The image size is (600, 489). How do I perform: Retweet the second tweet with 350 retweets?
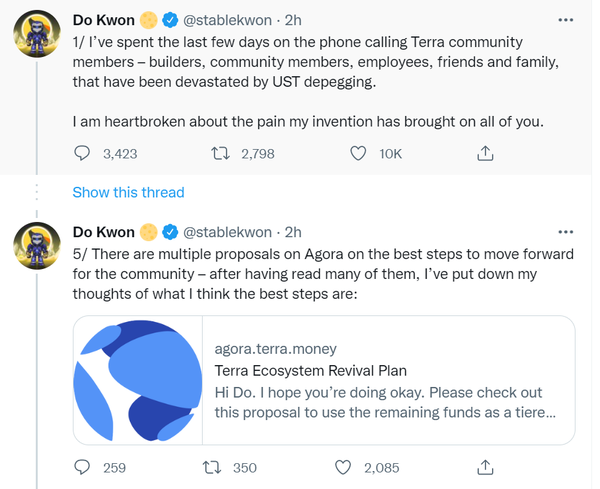[x=212, y=467]
